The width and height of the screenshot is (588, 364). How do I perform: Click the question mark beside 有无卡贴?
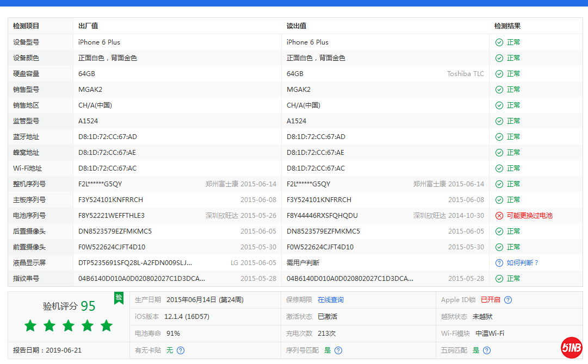pyautogui.click(x=181, y=350)
